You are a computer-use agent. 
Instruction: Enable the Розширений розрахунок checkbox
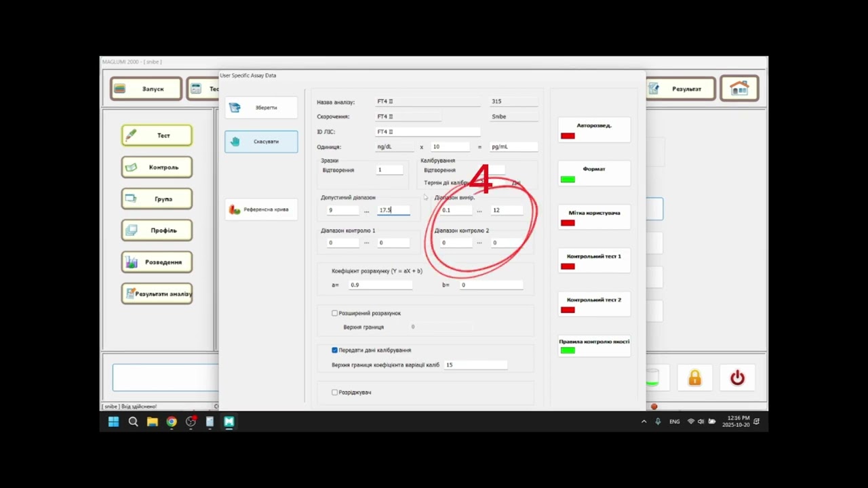pyautogui.click(x=334, y=313)
